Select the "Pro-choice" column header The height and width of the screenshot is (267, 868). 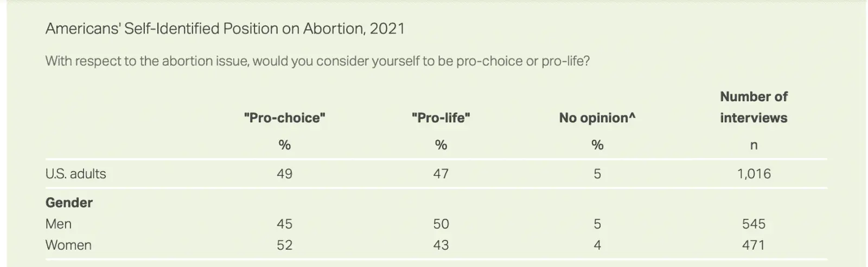click(x=284, y=118)
